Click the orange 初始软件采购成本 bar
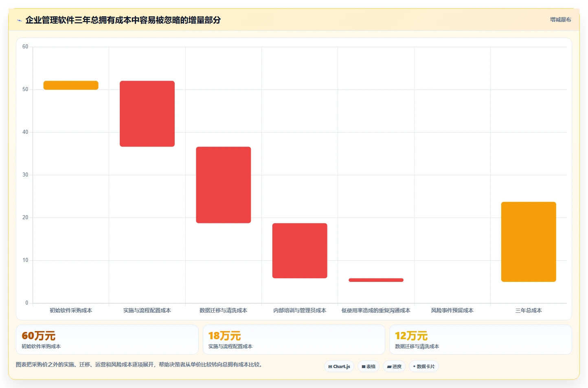This screenshot has height=388, width=588. click(71, 85)
